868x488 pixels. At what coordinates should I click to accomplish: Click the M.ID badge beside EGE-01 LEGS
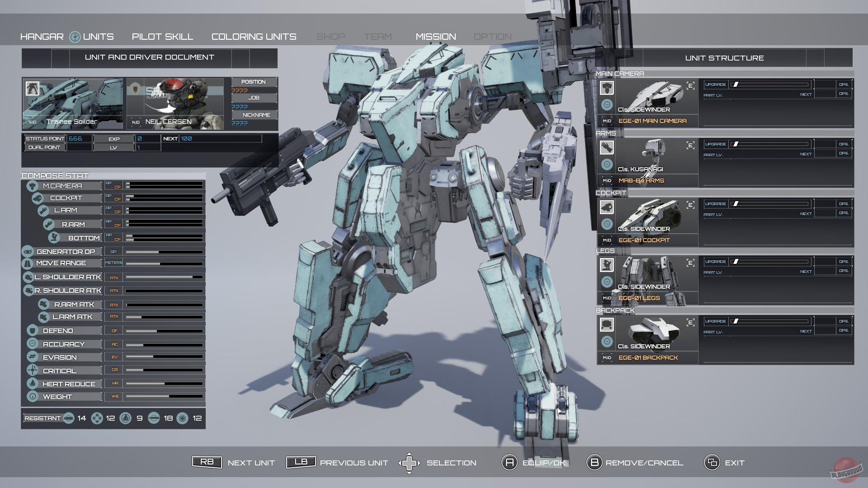point(607,298)
